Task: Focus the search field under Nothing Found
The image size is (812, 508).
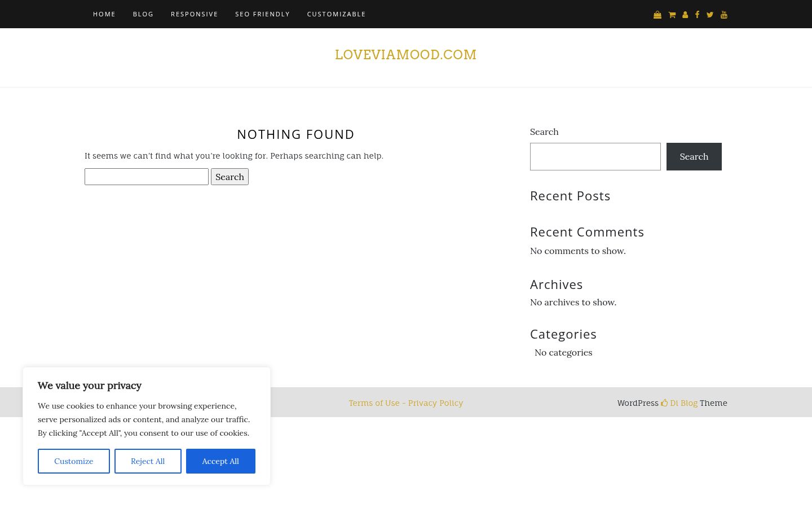Action: (147, 177)
